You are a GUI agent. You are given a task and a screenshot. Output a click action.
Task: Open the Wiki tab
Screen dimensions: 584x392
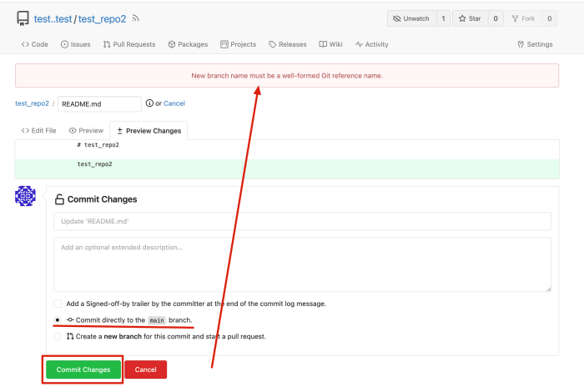coord(330,44)
